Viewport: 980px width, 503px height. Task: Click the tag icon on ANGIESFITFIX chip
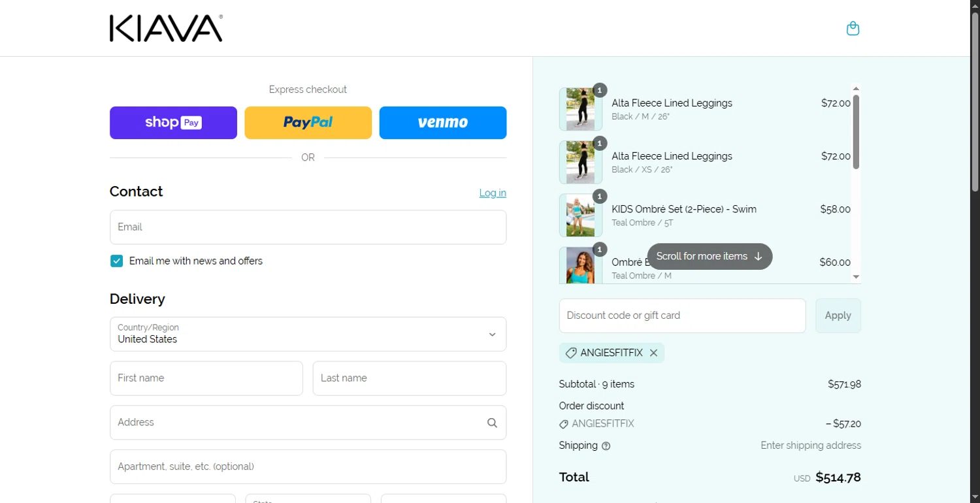click(570, 353)
